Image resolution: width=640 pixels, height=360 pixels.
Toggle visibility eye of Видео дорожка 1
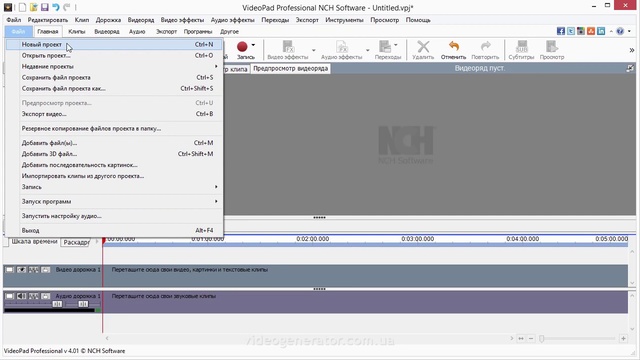click(x=21, y=270)
